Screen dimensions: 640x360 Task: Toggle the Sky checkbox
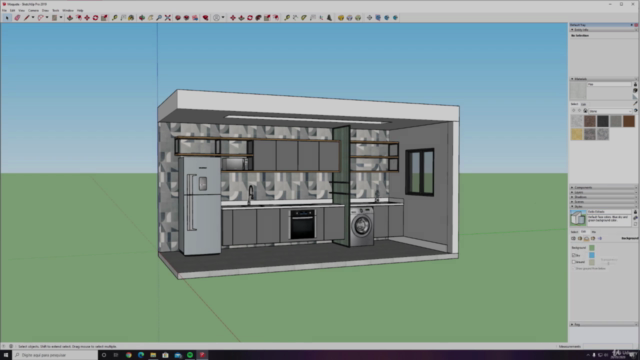[x=574, y=255]
